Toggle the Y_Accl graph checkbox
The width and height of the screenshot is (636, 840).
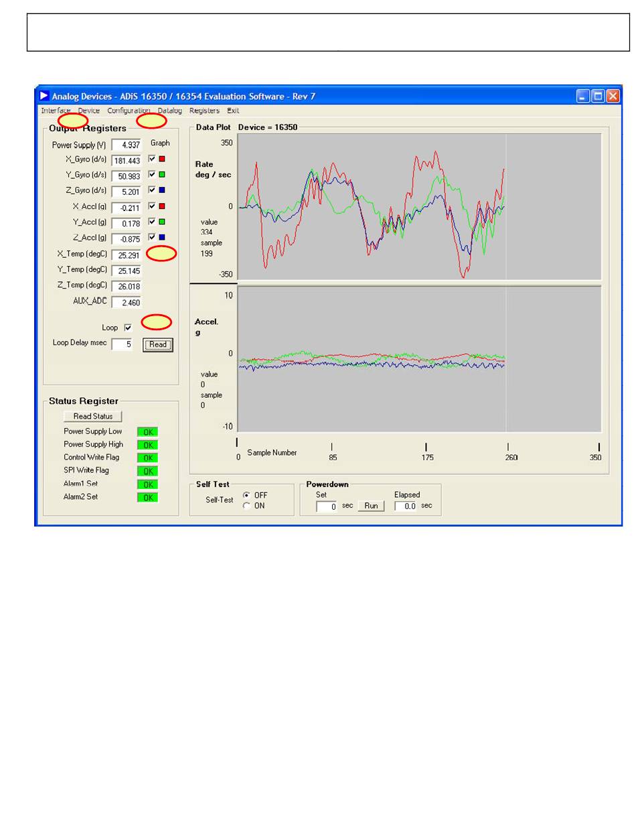[152, 221]
